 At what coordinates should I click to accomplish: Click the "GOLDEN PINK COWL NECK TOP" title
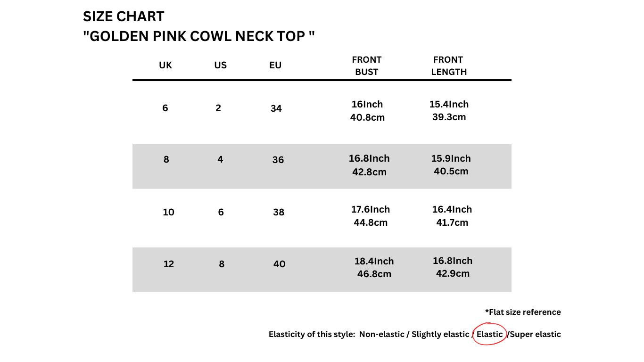click(198, 36)
